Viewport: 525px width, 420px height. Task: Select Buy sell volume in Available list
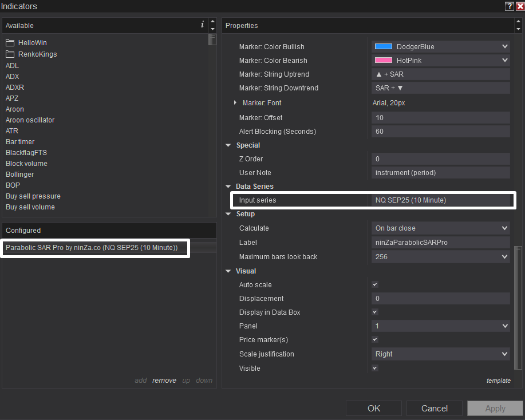pyautogui.click(x=30, y=207)
